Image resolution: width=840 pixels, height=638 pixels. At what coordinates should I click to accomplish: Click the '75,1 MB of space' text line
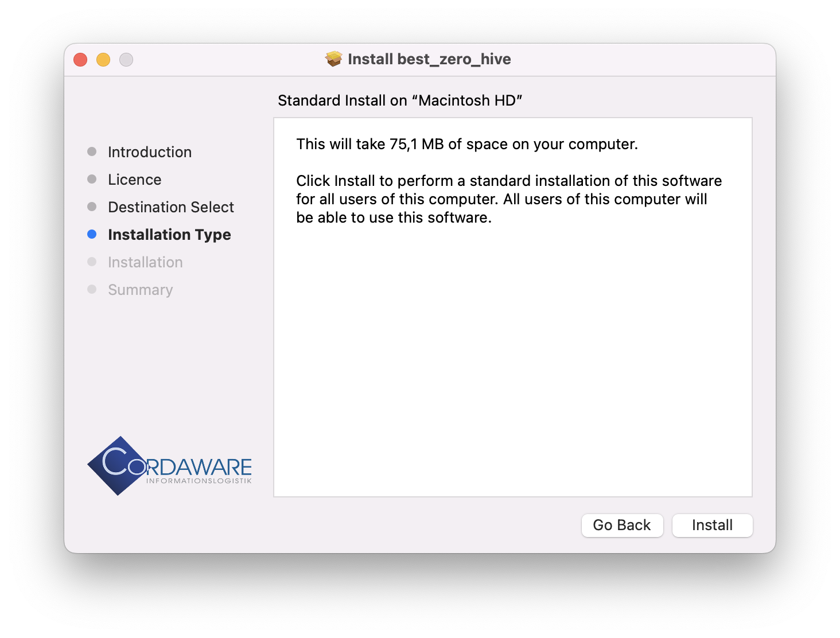pyautogui.click(x=466, y=144)
